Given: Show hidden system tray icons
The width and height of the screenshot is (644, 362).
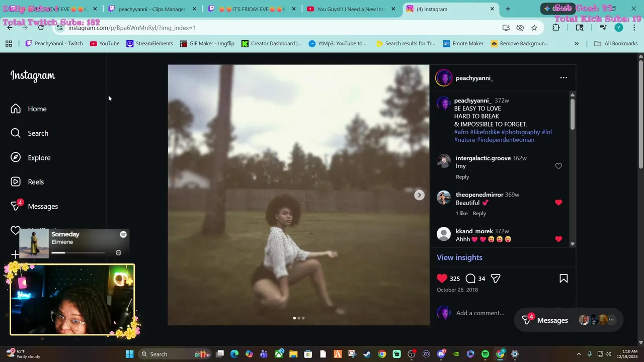Looking at the screenshot, I should 579,354.
